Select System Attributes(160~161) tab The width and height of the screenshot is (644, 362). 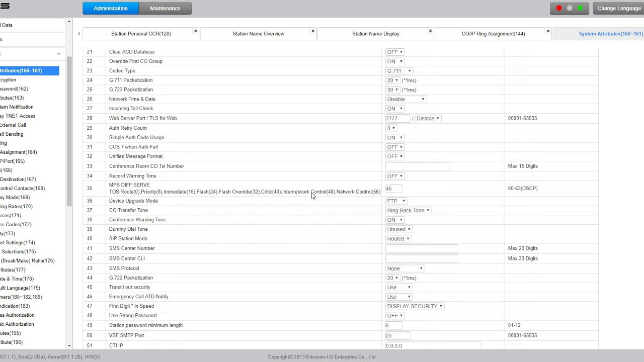pyautogui.click(x=610, y=34)
